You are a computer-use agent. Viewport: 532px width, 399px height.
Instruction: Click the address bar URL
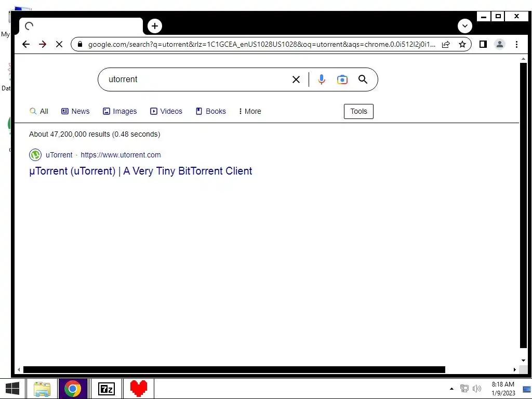pos(262,44)
